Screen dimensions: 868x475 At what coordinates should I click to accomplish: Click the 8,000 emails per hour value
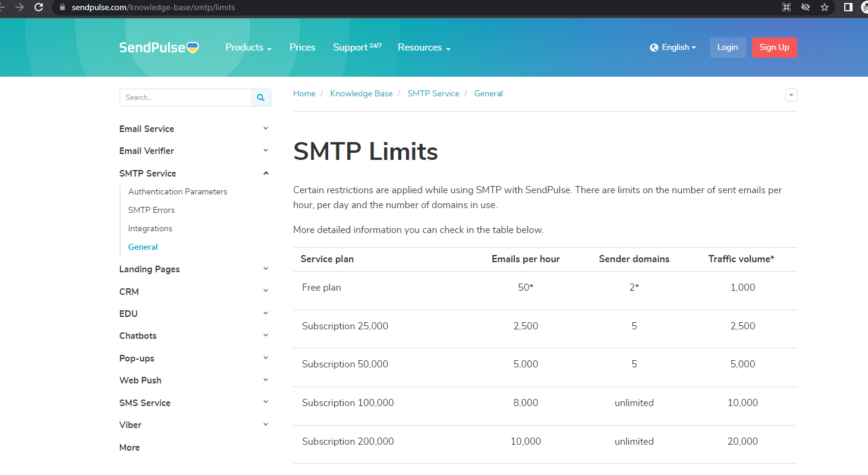click(x=526, y=403)
